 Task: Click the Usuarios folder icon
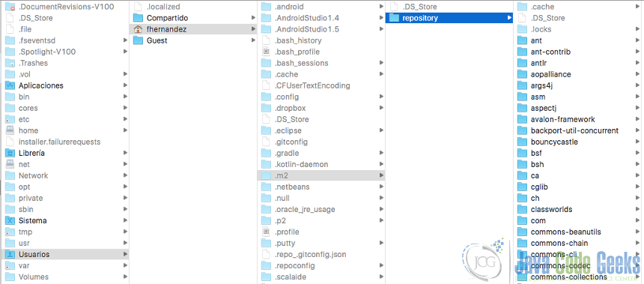[10, 254]
